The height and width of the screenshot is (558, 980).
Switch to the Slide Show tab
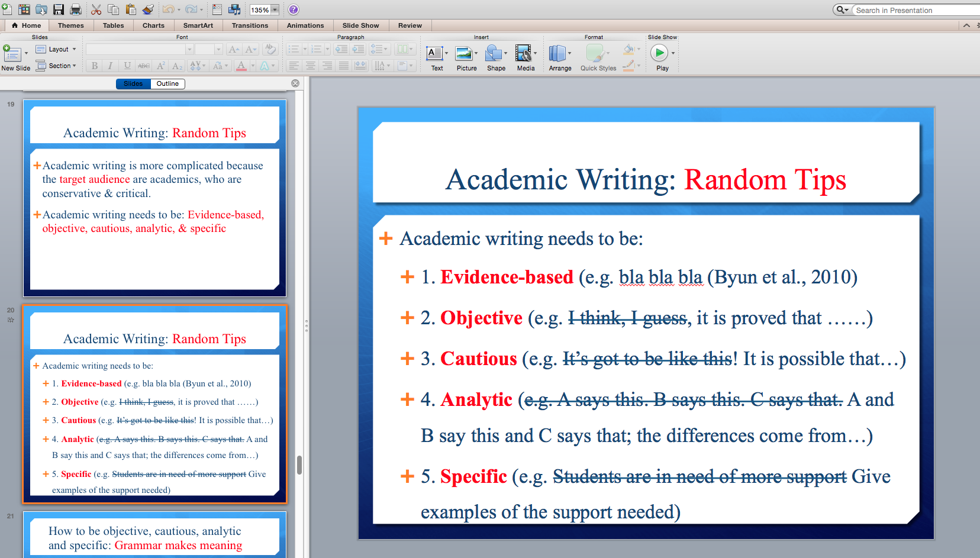[x=360, y=25]
